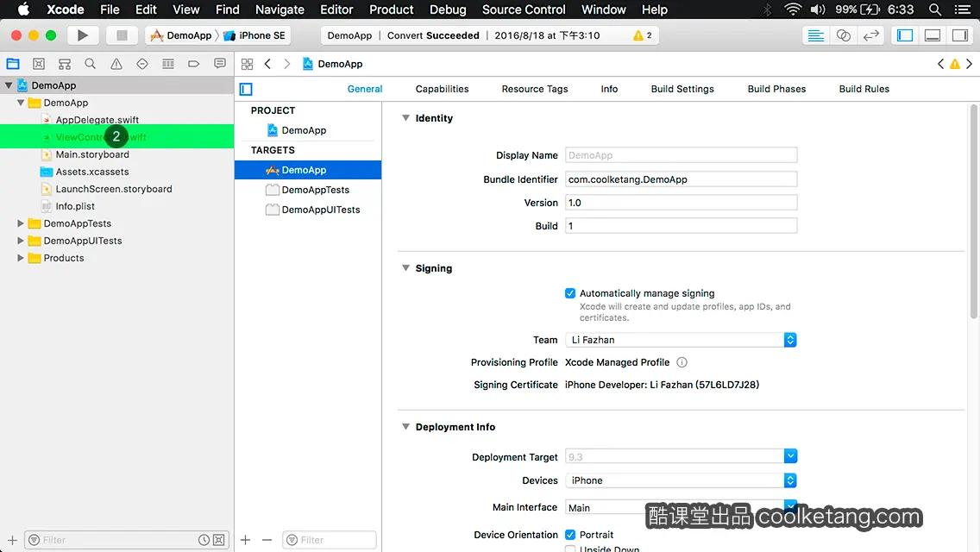
Task: Add a new target with plus button
Action: pos(246,540)
